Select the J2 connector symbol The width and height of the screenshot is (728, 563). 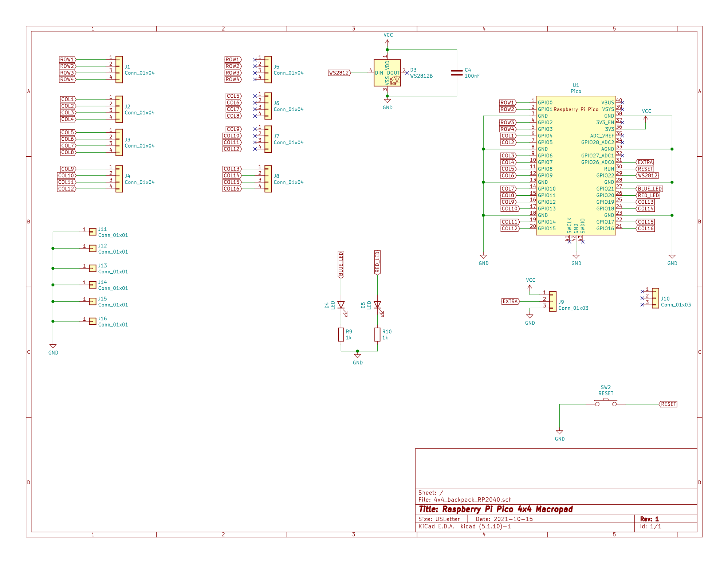[x=119, y=109]
